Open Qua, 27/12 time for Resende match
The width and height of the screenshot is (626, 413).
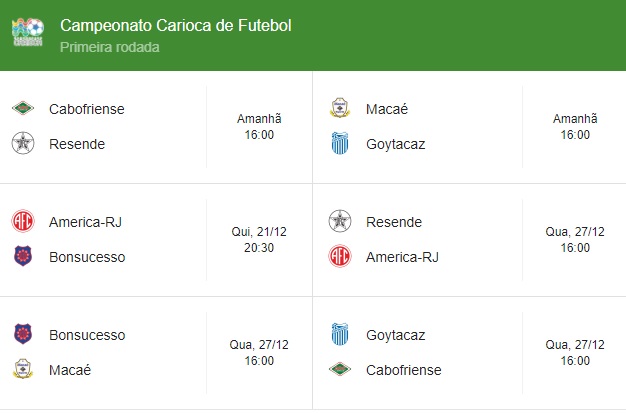point(575,240)
